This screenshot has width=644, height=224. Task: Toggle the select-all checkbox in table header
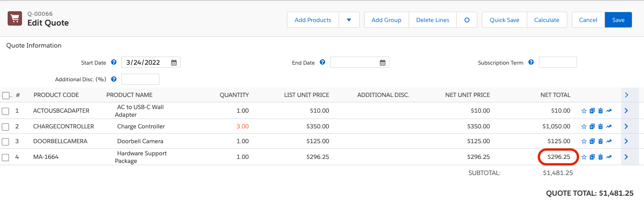5,95
